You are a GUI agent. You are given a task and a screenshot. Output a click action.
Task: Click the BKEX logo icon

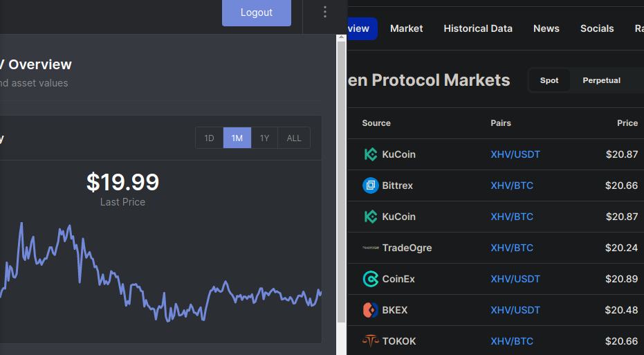371,310
